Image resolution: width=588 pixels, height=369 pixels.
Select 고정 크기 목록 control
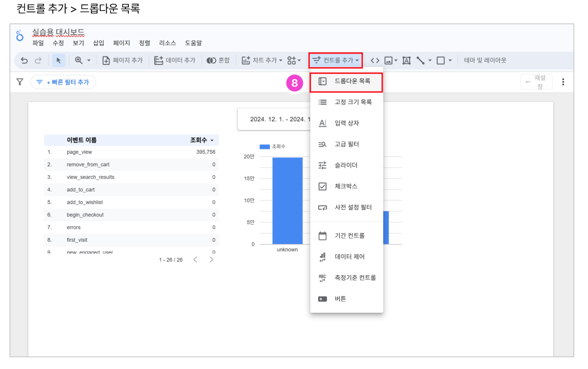point(346,102)
